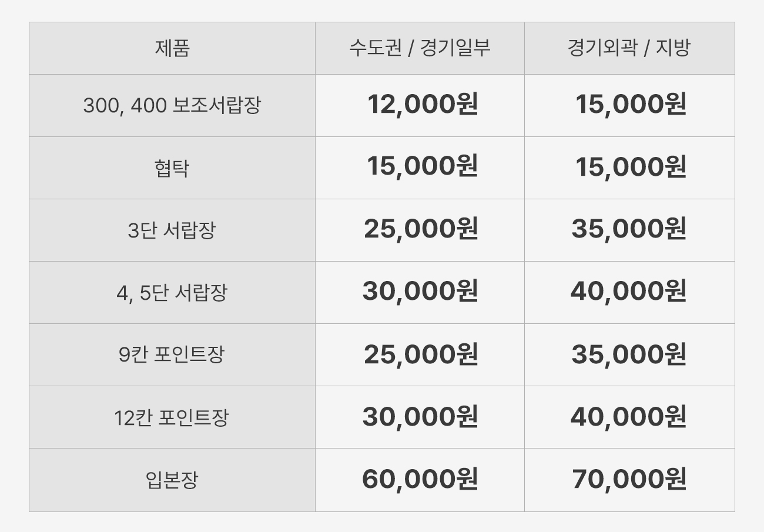Click 9칸 포인트장's 35,000원 price

coord(629,354)
